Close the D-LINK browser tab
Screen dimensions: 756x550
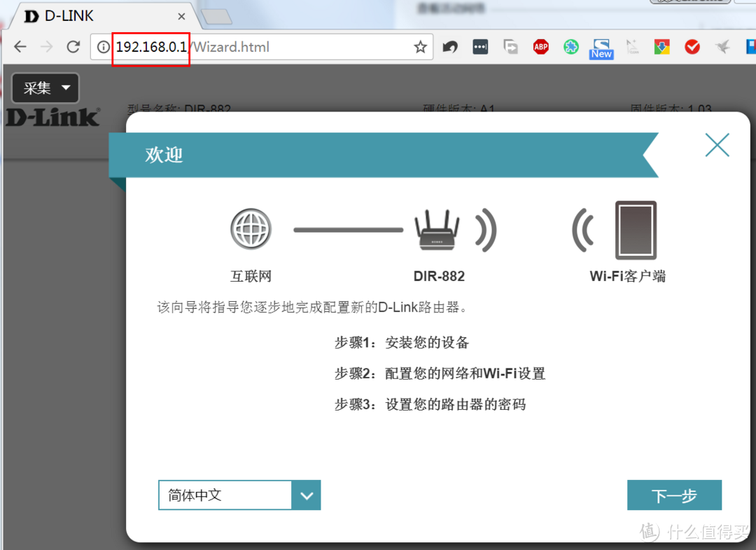(182, 16)
